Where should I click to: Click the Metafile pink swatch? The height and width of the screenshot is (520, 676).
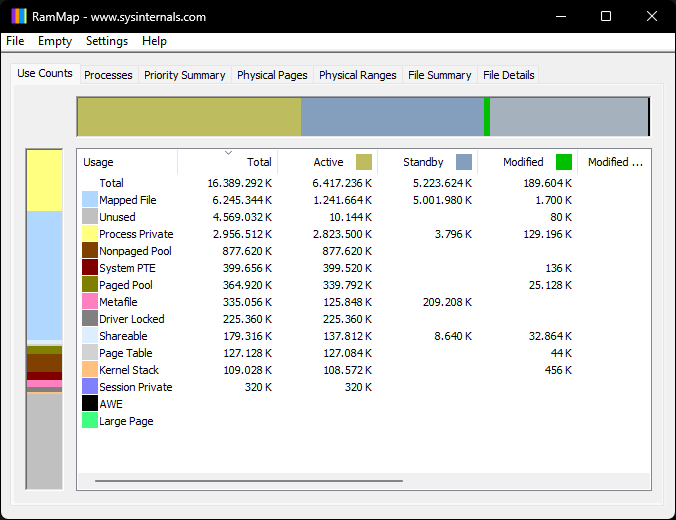pos(90,302)
